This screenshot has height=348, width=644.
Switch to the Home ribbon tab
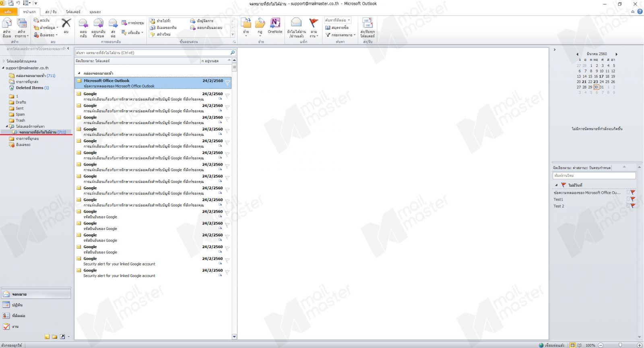pyautogui.click(x=29, y=12)
